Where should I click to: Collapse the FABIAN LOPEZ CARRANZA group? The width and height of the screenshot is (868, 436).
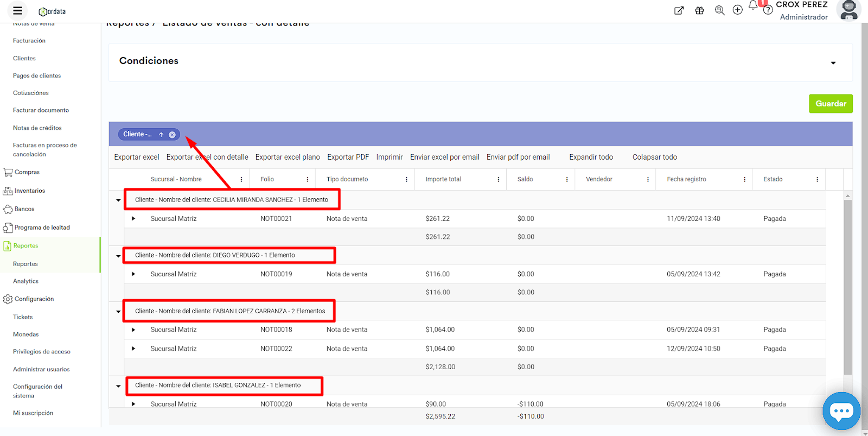[118, 312]
